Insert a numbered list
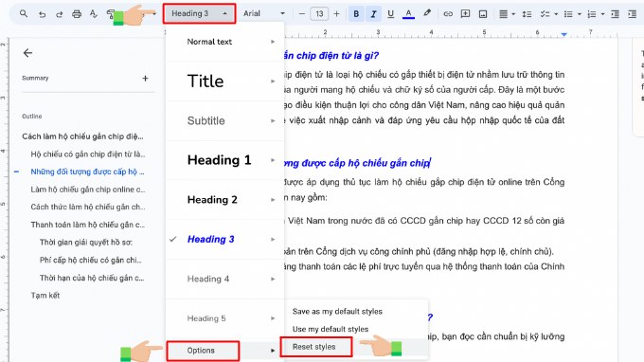This screenshot has height=362, width=644. click(x=592, y=14)
